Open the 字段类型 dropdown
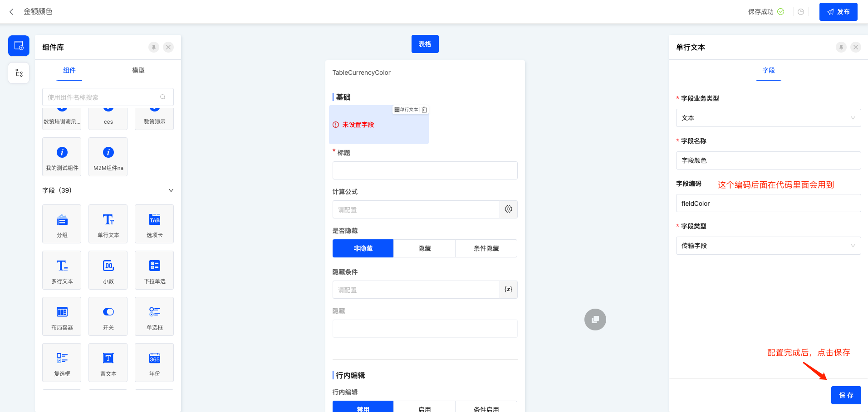This screenshot has height=412, width=868. coord(768,246)
